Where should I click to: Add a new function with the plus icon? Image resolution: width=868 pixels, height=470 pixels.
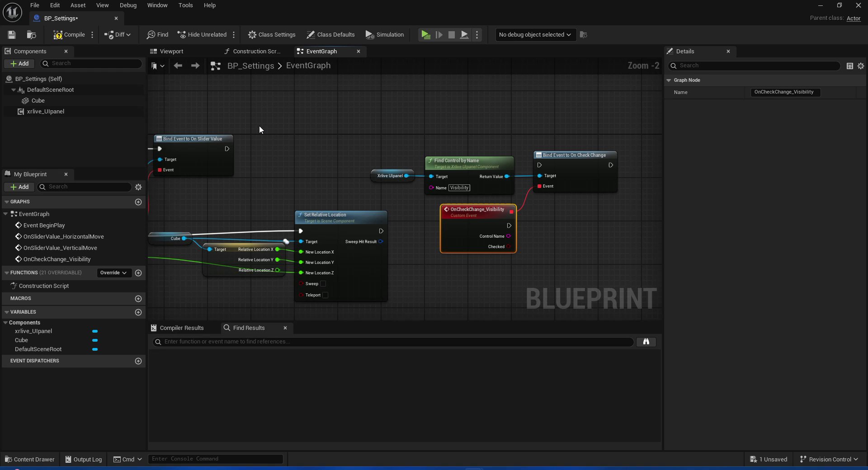click(138, 273)
